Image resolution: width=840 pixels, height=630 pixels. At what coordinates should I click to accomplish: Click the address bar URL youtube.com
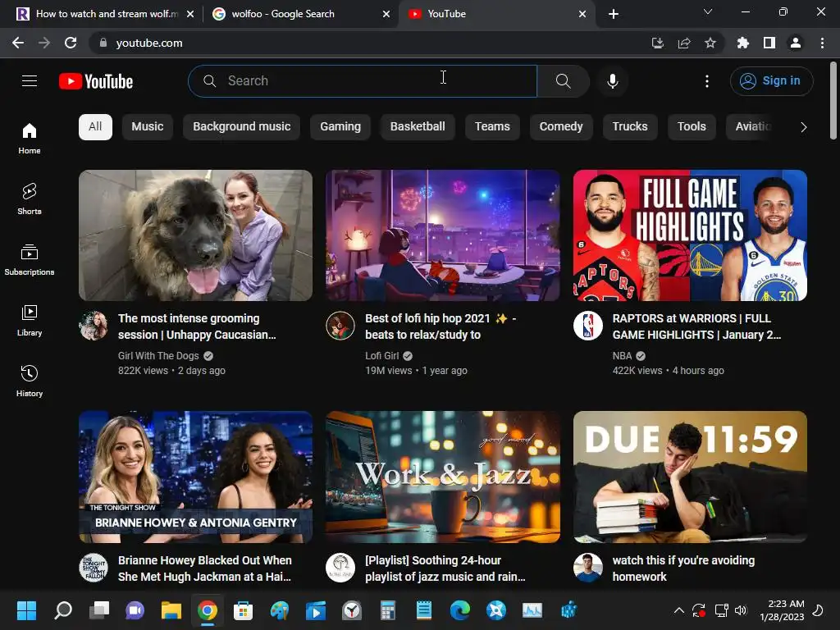coord(149,43)
